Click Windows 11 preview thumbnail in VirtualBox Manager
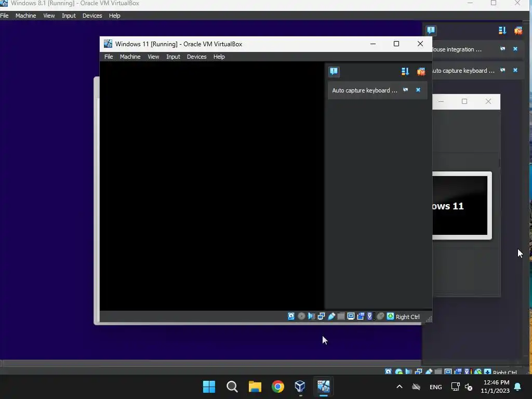 point(461,205)
